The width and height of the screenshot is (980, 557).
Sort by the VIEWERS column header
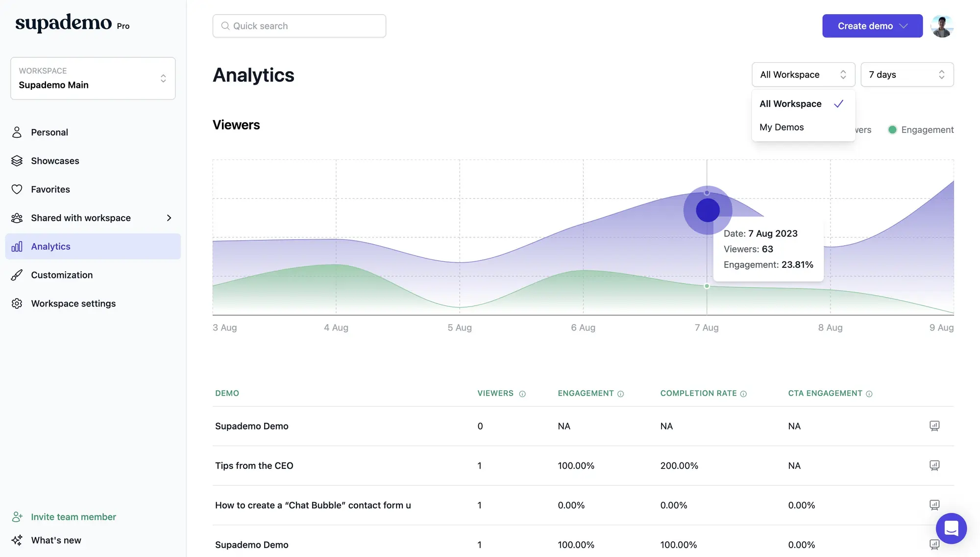(x=495, y=393)
